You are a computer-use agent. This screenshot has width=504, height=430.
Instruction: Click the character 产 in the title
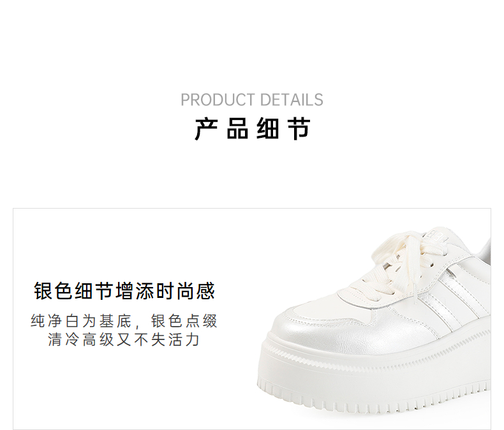[x=207, y=130]
